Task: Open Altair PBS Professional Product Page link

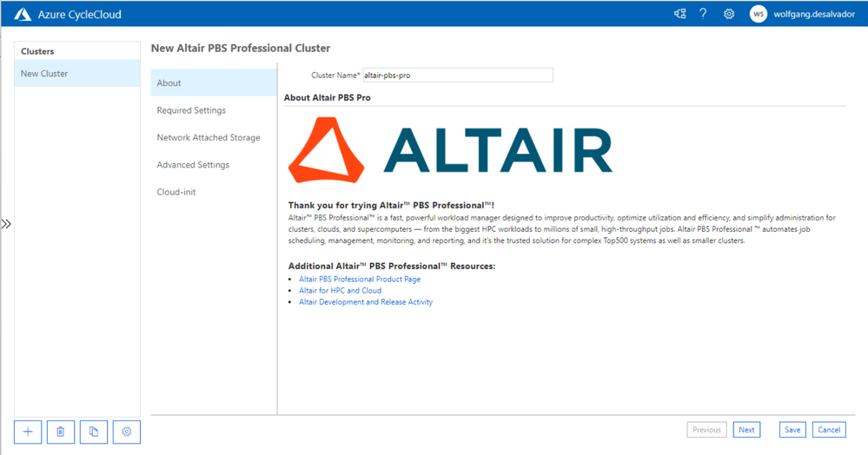Action: click(360, 279)
